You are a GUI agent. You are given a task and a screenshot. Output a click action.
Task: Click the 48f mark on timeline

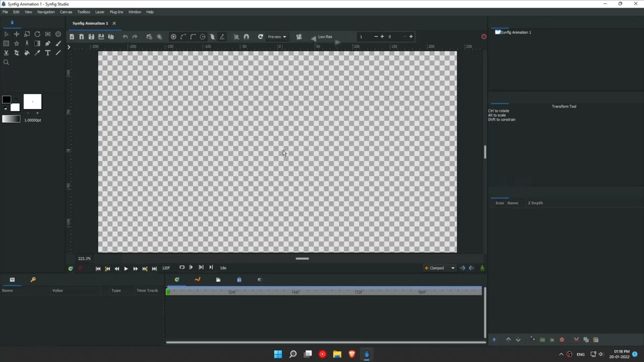point(296,292)
